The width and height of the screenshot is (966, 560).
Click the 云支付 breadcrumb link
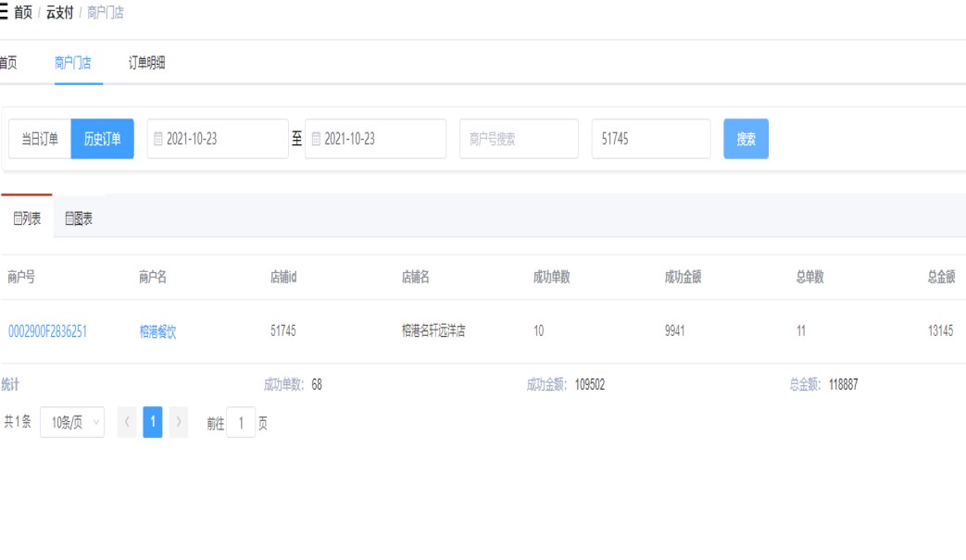tap(59, 13)
